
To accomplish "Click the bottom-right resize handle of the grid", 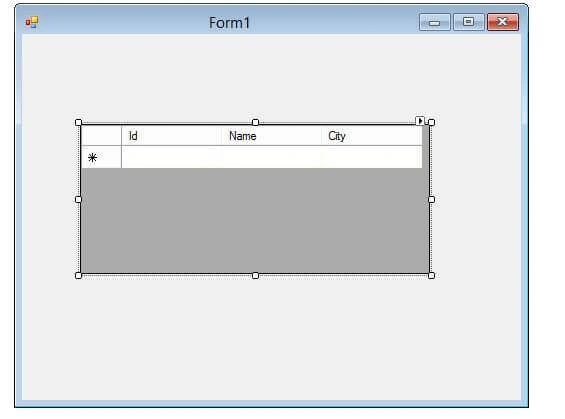I will [431, 276].
